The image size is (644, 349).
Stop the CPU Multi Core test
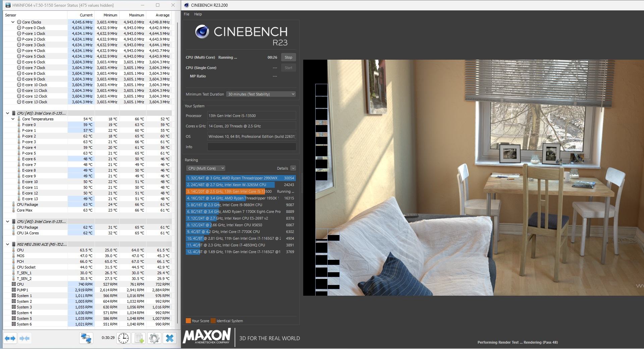[x=288, y=57]
